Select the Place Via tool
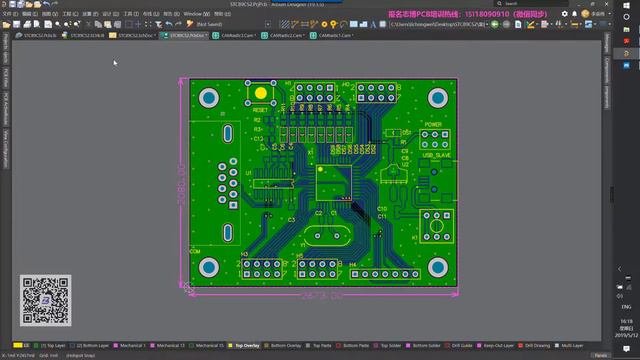The width and height of the screenshot is (640, 360). pyautogui.click(x=334, y=24)
